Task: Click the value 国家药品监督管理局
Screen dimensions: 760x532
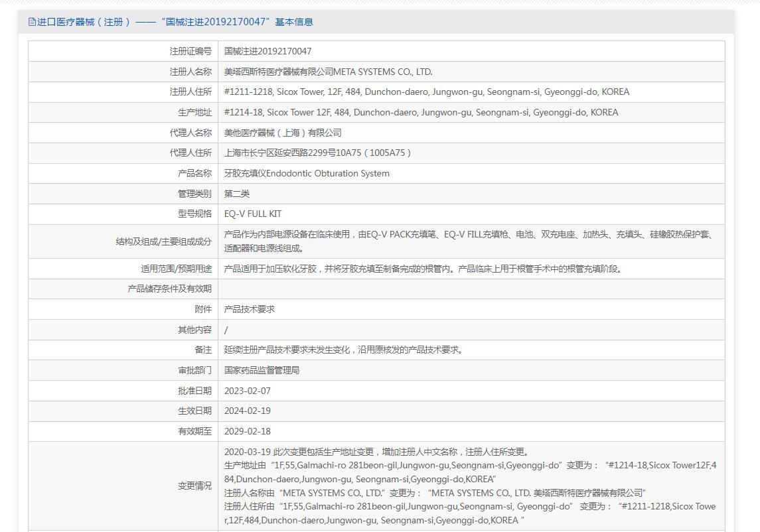Action: pyautogui.click(x=262, y=370)
